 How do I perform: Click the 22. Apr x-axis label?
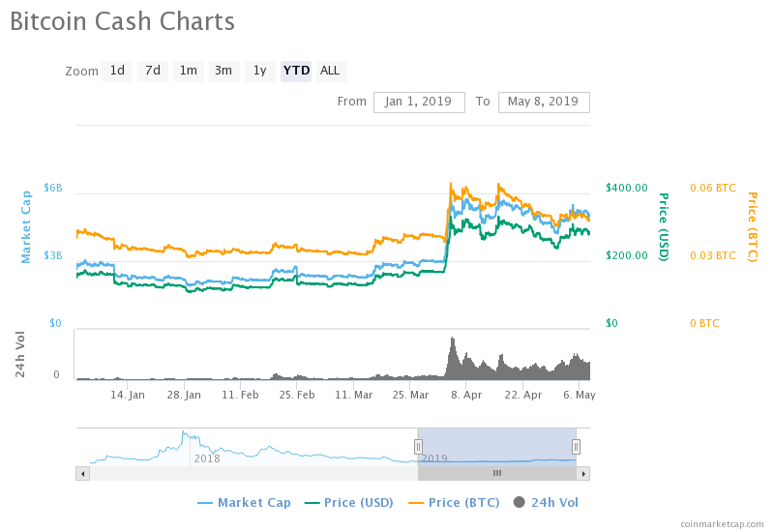(523, 395)
